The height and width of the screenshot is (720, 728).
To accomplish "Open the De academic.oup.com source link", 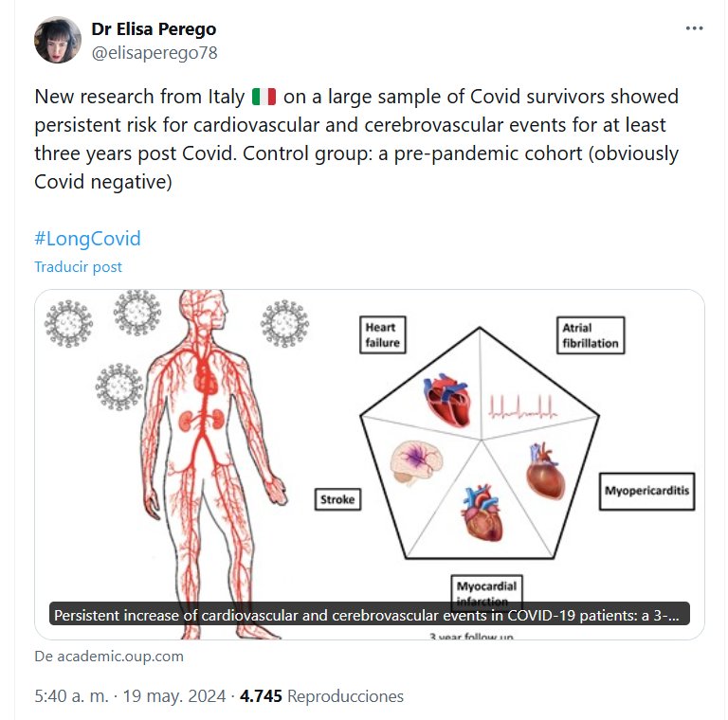I will click(x=109, y=656).
